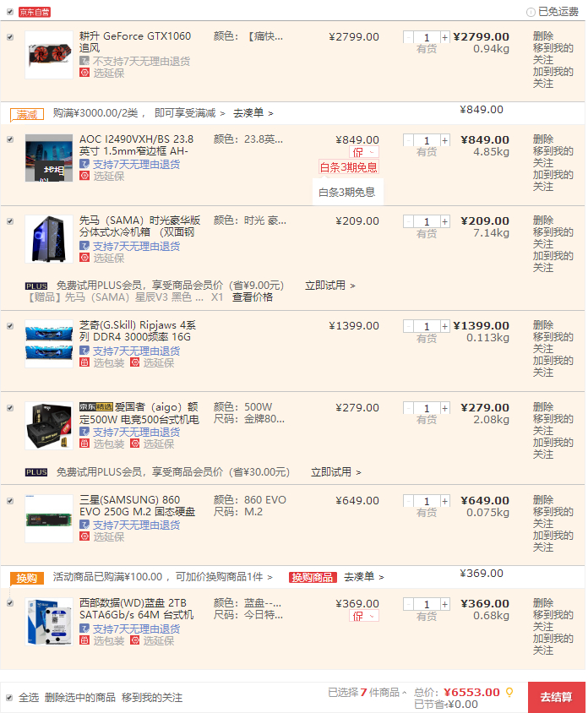Delete the SAMA case item
The image size is (588, 713).
(x=543, y=220)
